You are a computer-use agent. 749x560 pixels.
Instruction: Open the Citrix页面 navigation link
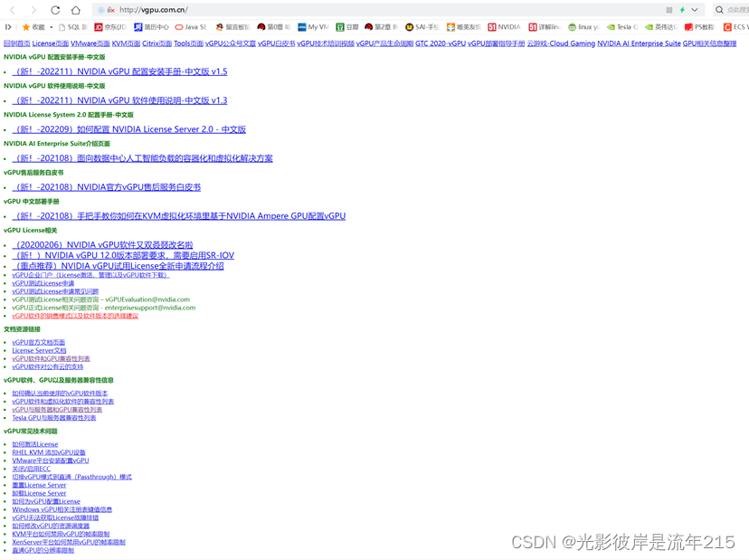[x=156, y=43]
